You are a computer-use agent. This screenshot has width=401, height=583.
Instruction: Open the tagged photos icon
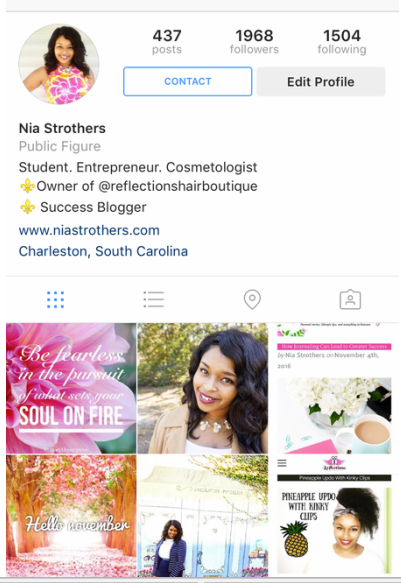click(x=350, y=300)
